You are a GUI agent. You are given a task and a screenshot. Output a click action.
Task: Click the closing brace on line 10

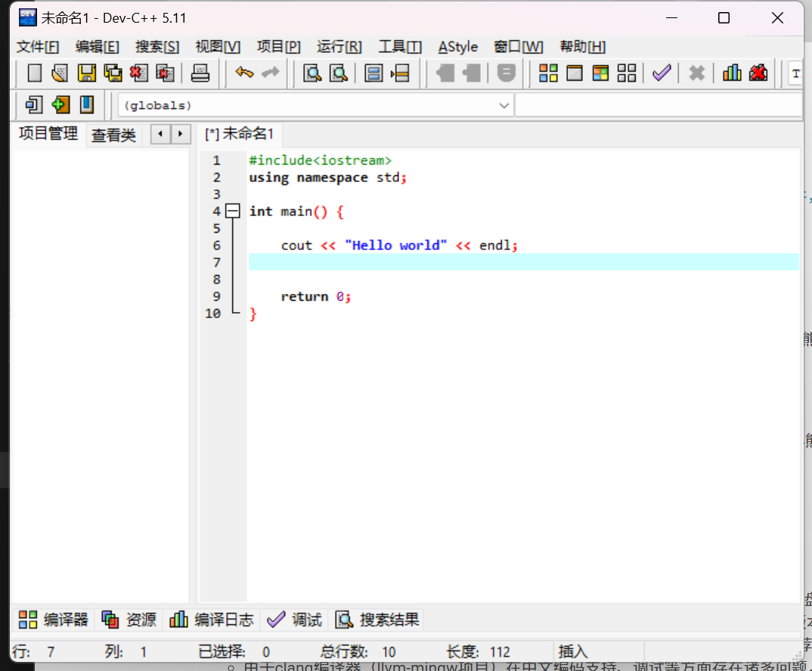point(253,314)
